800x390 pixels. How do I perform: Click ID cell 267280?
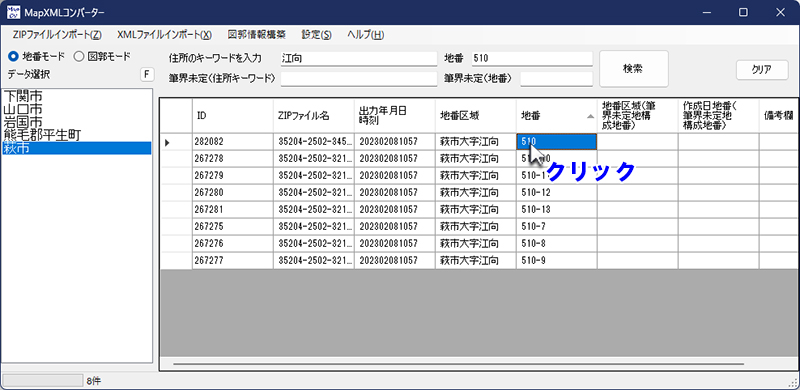[x=233, y=192]
